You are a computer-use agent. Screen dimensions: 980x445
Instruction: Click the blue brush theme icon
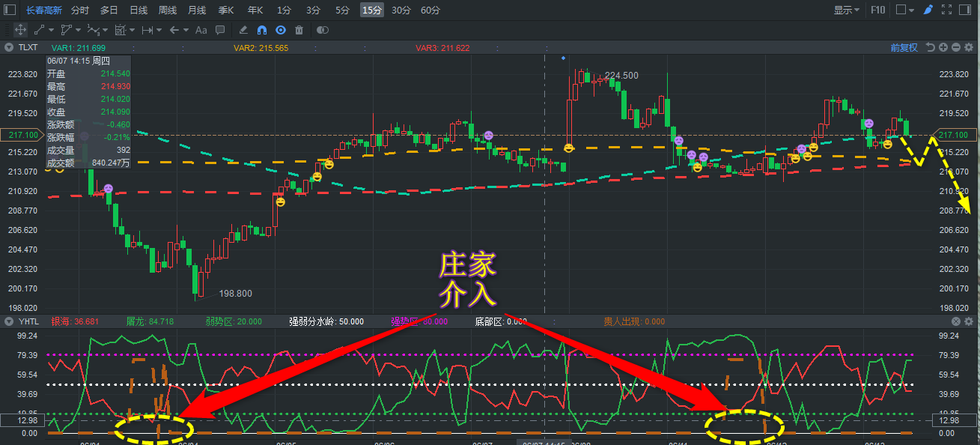(x=928, y=10)
